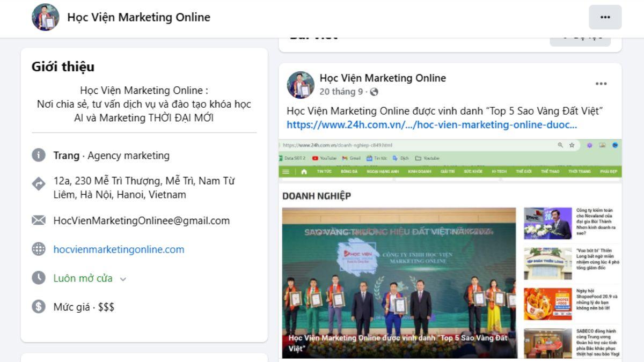Click the SABECO đồng hành headline
644x362 pixels.
(x=598, y=343)
